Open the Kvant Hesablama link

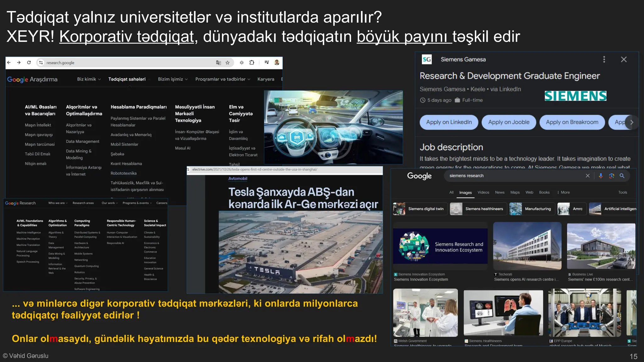click(x=126, y=164)
